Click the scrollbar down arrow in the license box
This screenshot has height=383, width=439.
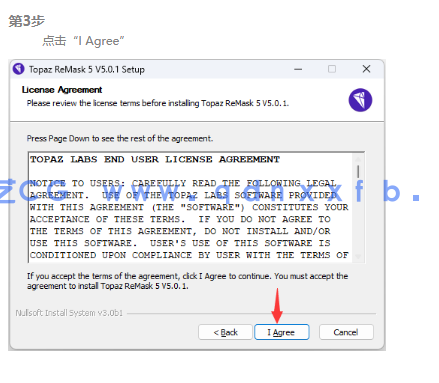(x=358, y=256)
